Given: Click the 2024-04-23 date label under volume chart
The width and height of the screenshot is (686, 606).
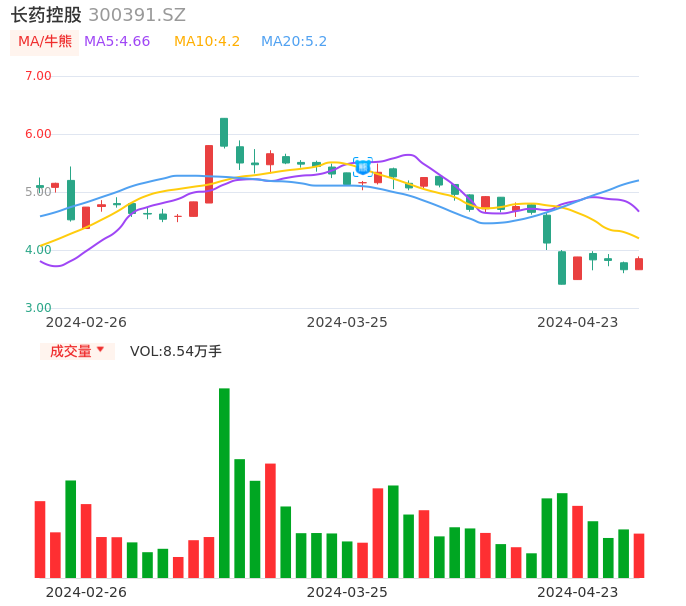Looking at the screenshot, I should [x=578, y=592].
